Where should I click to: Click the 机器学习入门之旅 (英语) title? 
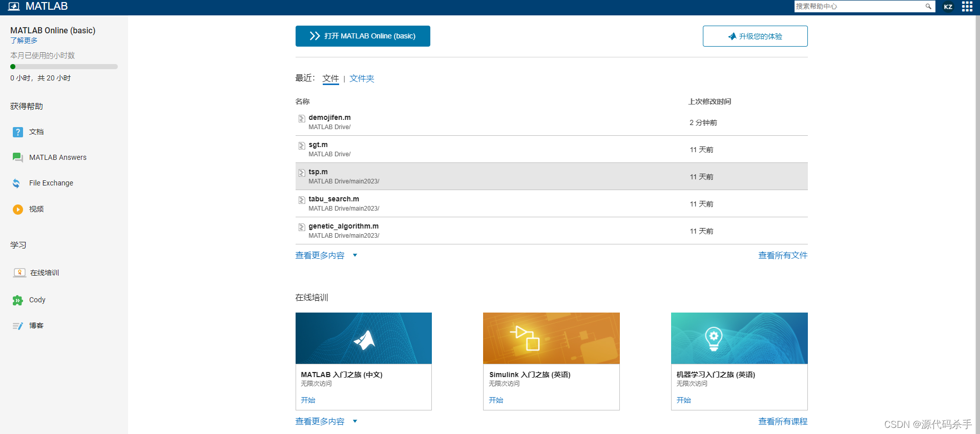[x=716, y=375]
